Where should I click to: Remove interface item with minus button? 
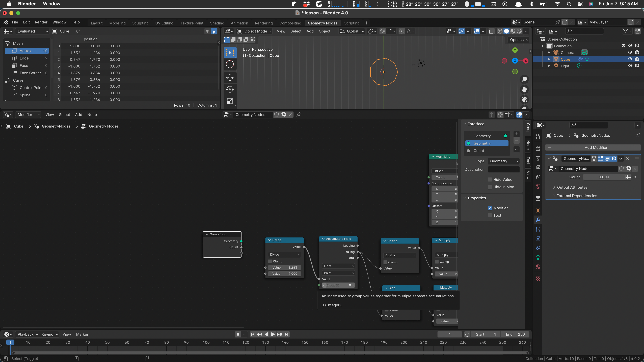(517, 140)
